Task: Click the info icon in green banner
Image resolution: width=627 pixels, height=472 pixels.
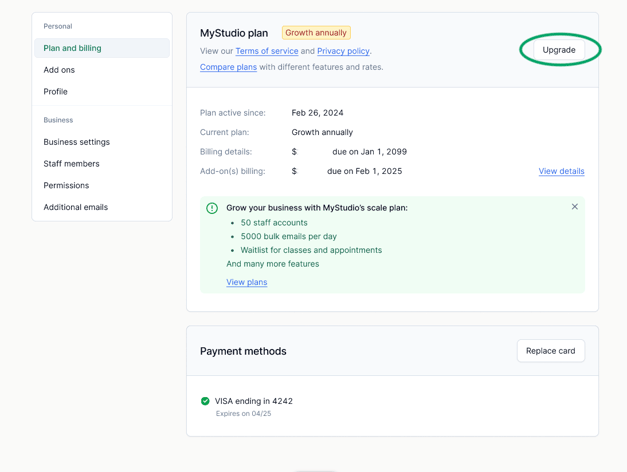Action: (212, 208)
